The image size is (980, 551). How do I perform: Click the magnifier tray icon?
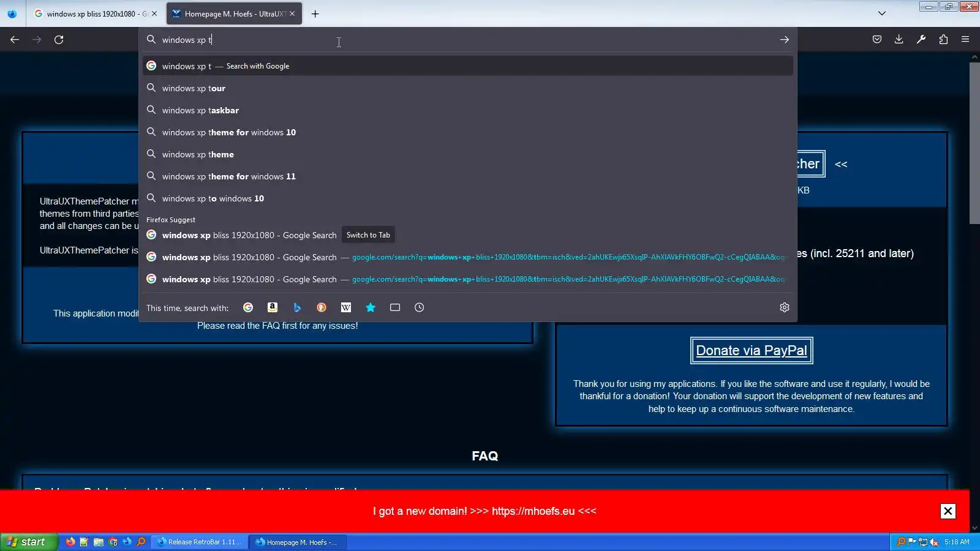click(901, 542)
